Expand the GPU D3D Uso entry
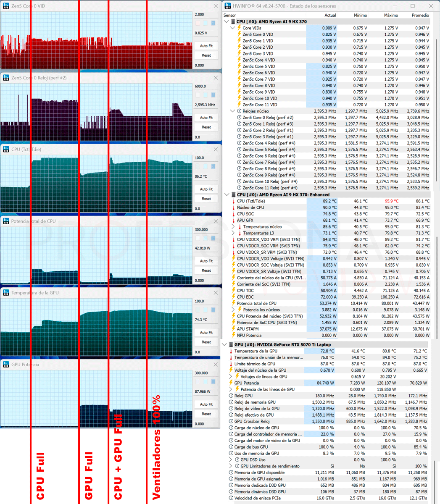The width and height of the screenshot is (440, 504). coord(231,460)
